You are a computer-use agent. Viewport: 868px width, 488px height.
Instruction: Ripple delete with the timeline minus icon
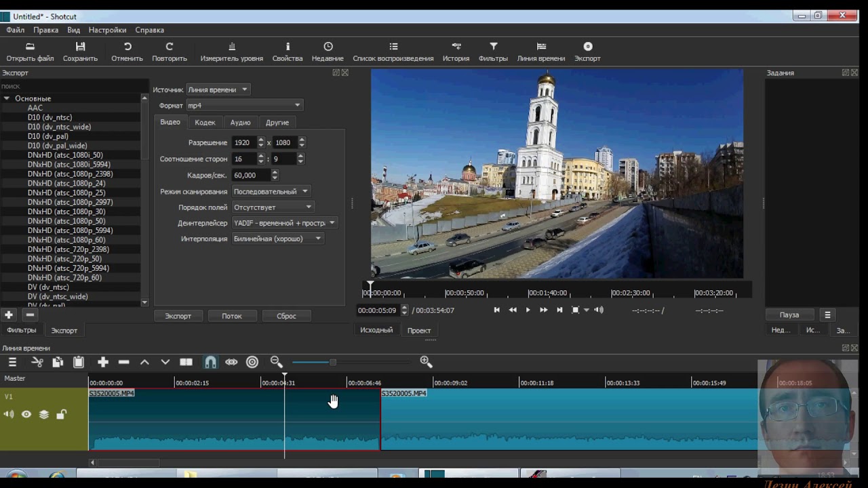pyautogui.click(x=123, y=362)
